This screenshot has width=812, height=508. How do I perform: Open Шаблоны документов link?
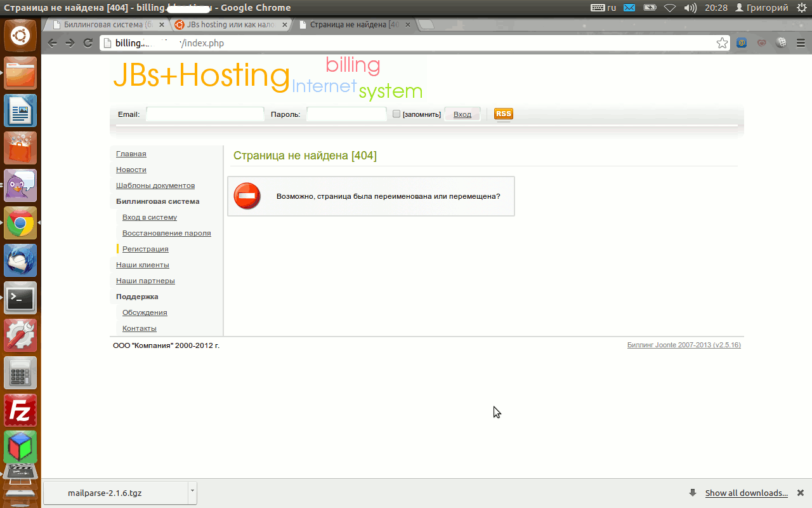tap(155, 185)
